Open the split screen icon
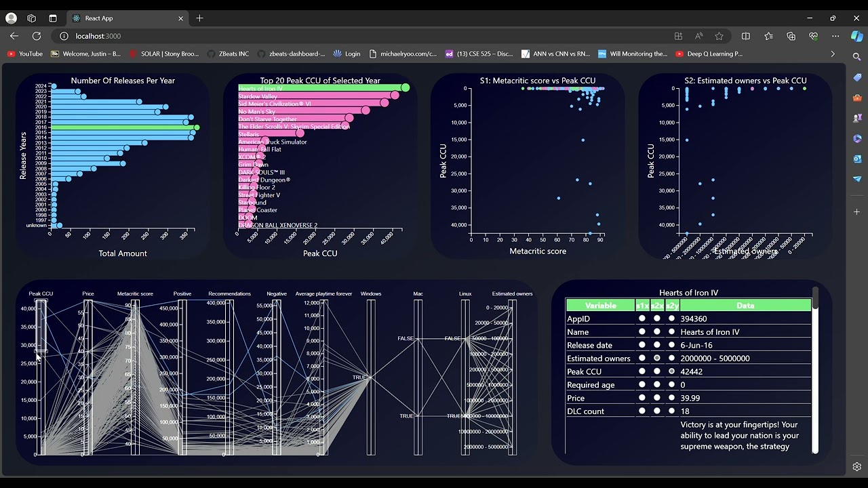 pos(746,36)
